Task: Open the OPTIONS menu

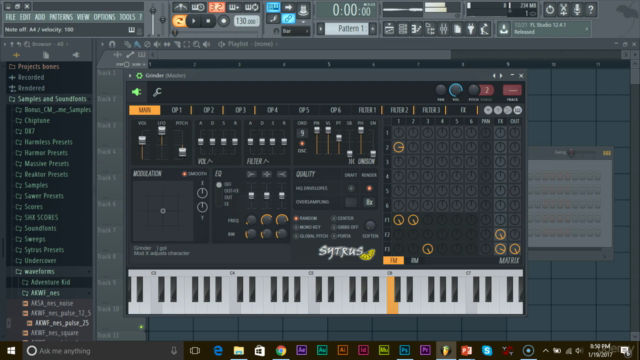Action: [104, 17]
